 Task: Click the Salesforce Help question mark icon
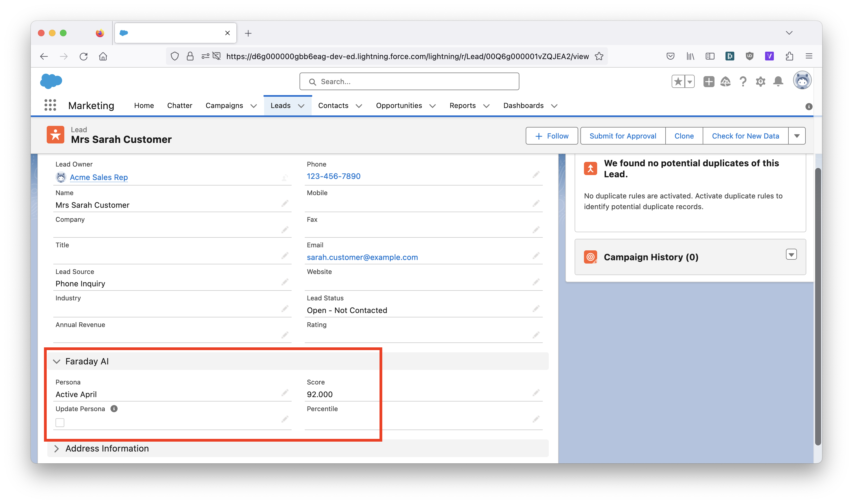click(x=743, y=82)
